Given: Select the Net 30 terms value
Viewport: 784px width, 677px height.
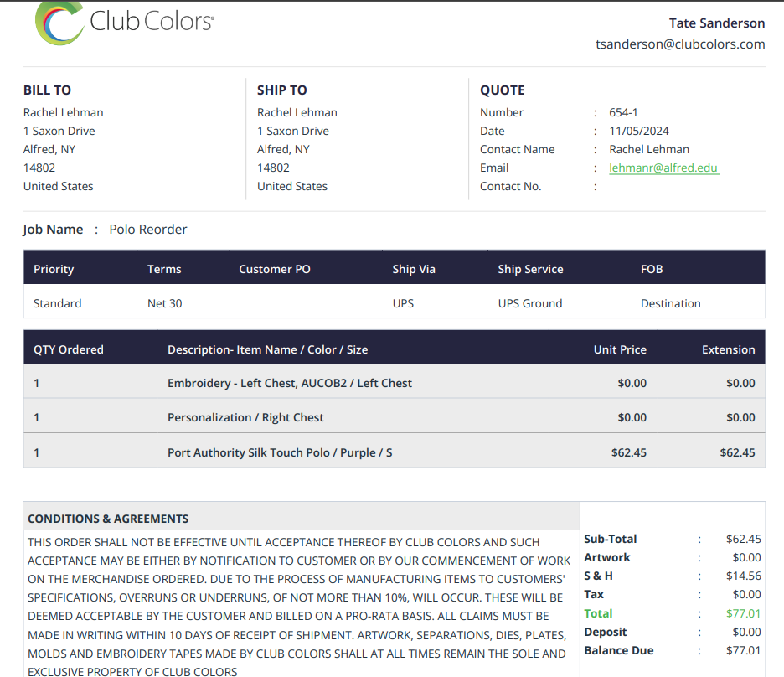Looking at the screenshot, I should point(164,303).
